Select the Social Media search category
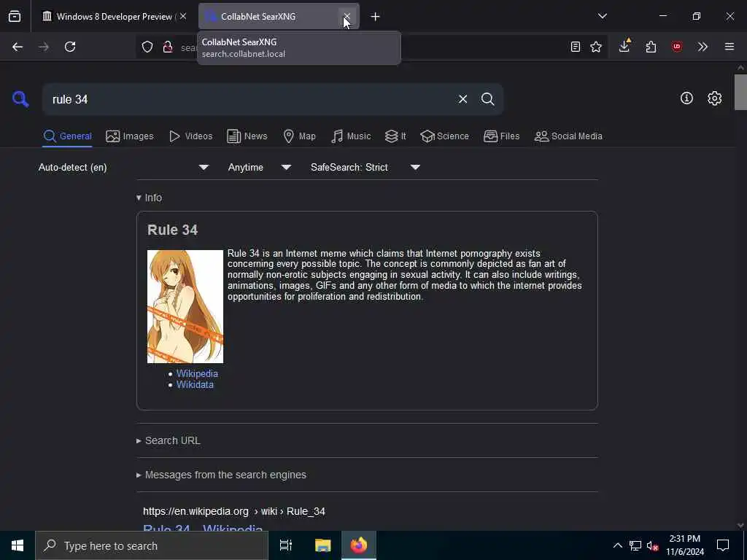Image resolution: width=747 pixels, height=560 pixels. (x=568, y=136)
